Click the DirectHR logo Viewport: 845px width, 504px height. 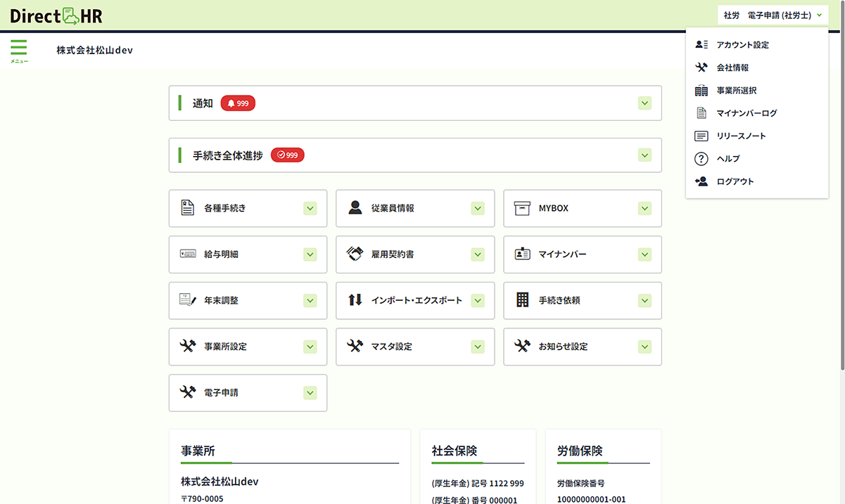click(x=56, y=15)
